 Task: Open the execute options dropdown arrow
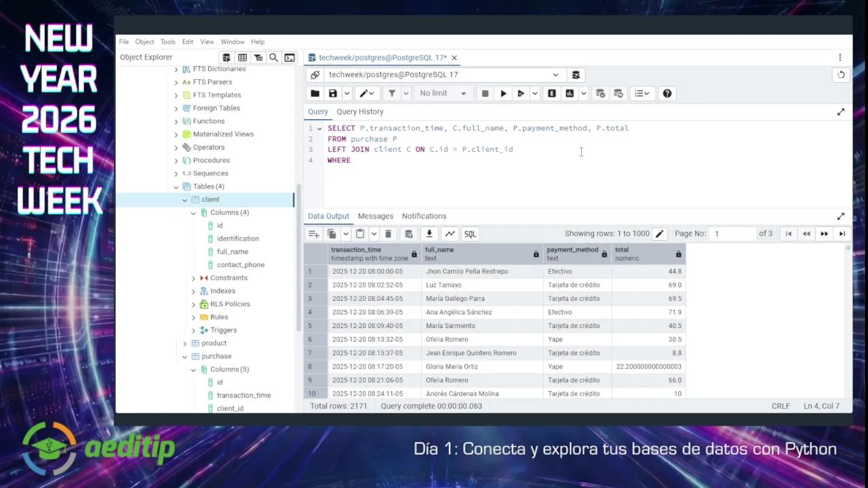[x=535, y=94]
